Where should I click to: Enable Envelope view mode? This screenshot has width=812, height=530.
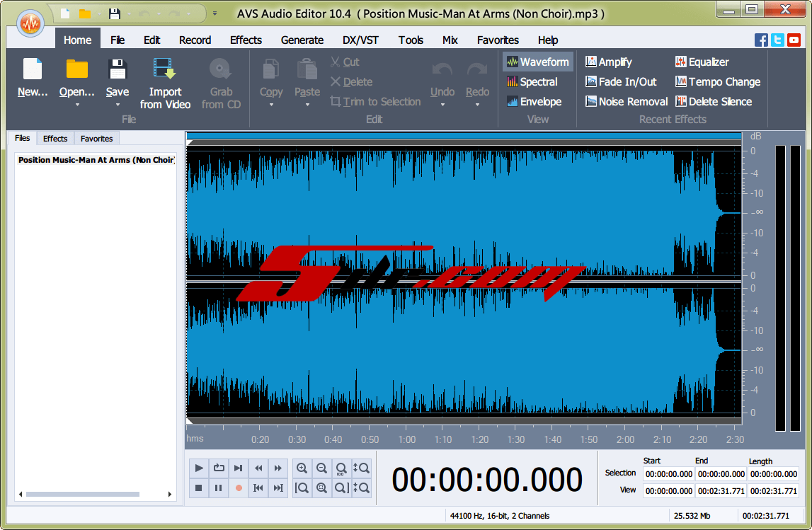(x=534, y=102)
